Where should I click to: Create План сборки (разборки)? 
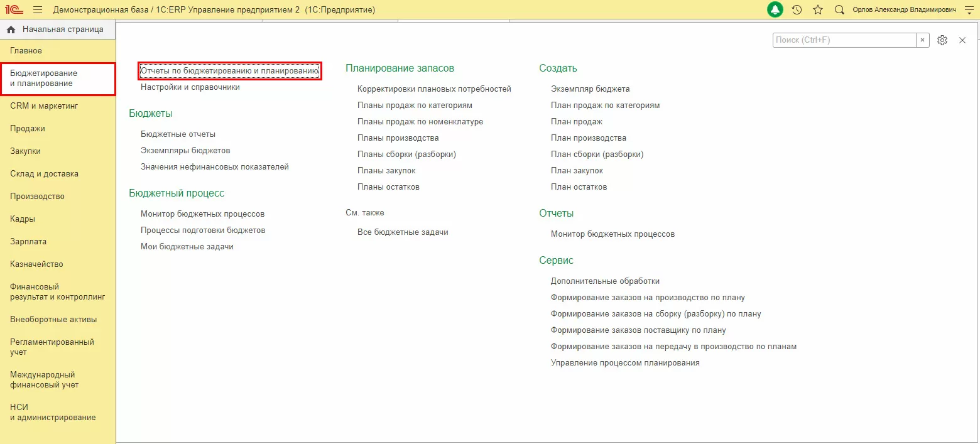tap(597, 154)
